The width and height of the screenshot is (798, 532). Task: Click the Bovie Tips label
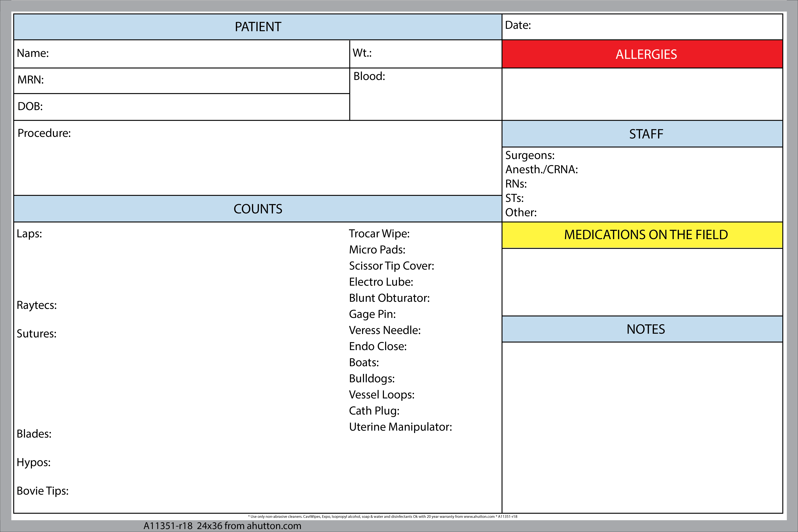tap(42, 491)
